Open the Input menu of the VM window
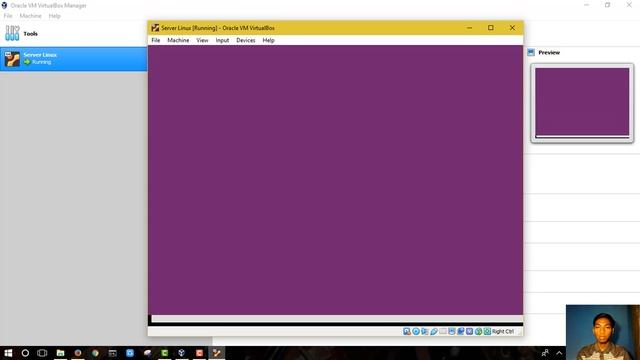Image resolution: width=640 pixels, height=360 pixels. click(x=222, y=40)
